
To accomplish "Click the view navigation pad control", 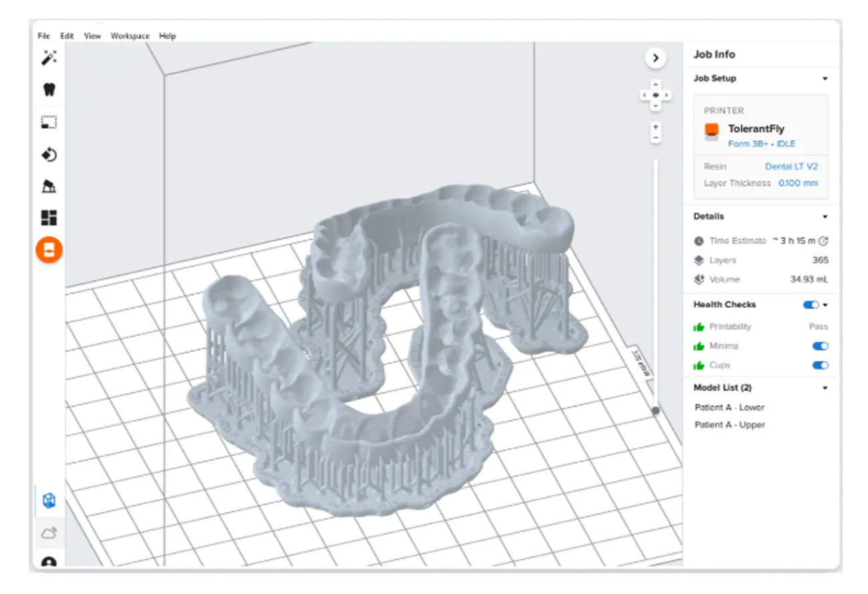I will point(656,95).
